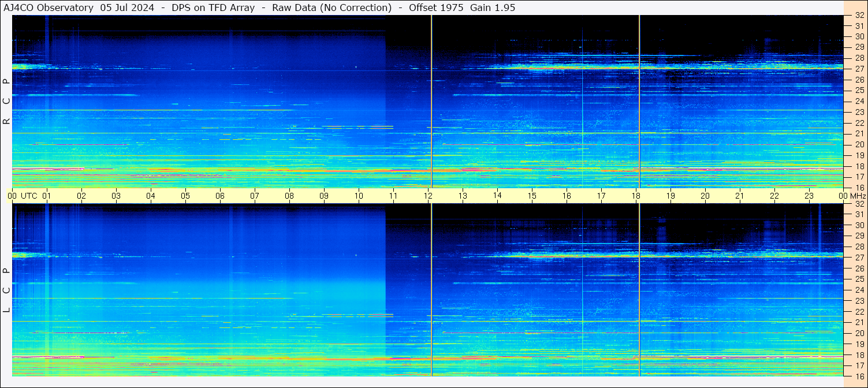Select the 25 MHz label on the LCP frequency scale
This screenshot has height=388, width=868.
859,279
